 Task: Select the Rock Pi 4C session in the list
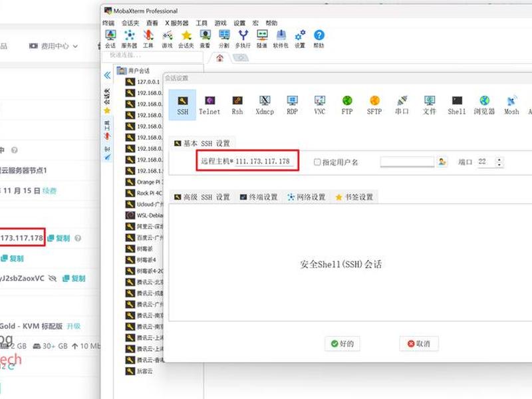coord(144,193)
